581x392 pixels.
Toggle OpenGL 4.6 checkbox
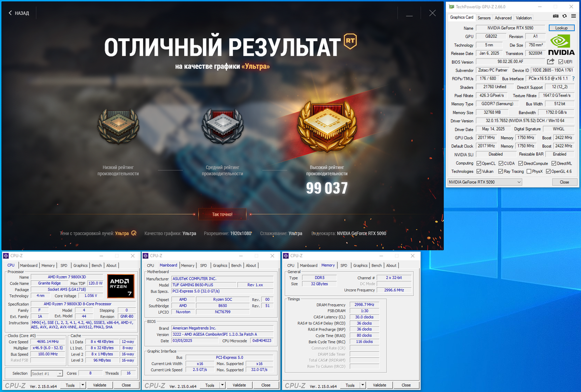point(548,171)
